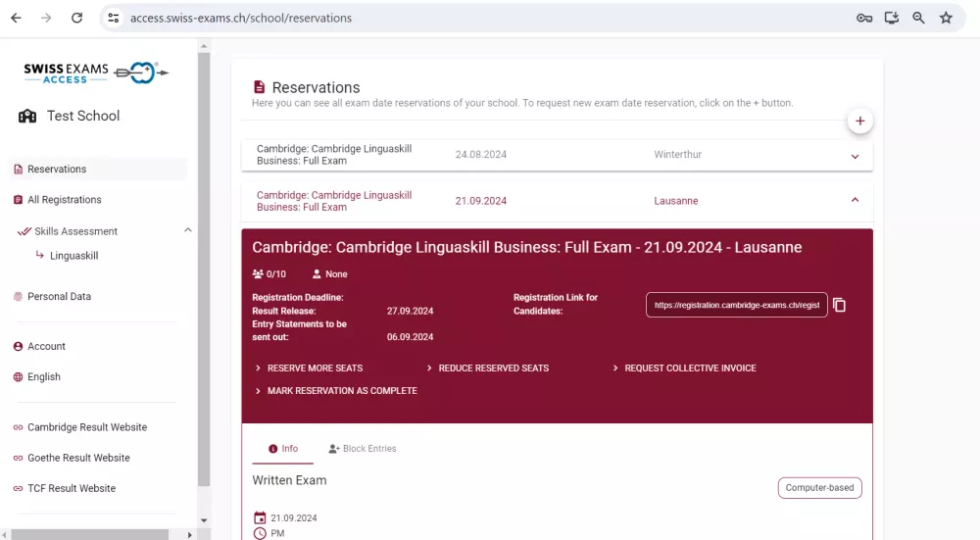
Task: Reload the page using browser refresh icon
Action: click(x=77, y=18)
